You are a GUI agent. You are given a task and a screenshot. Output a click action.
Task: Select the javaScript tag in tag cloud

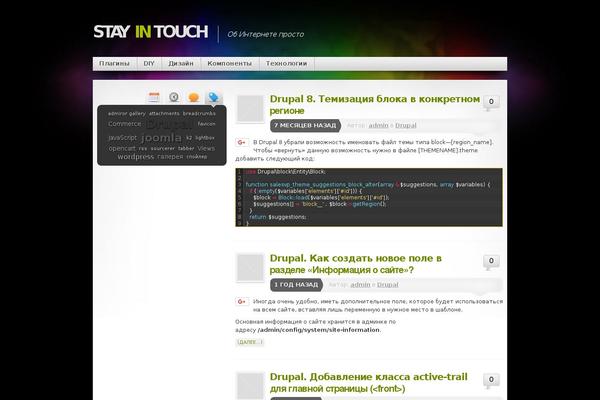tap(122, 137)
